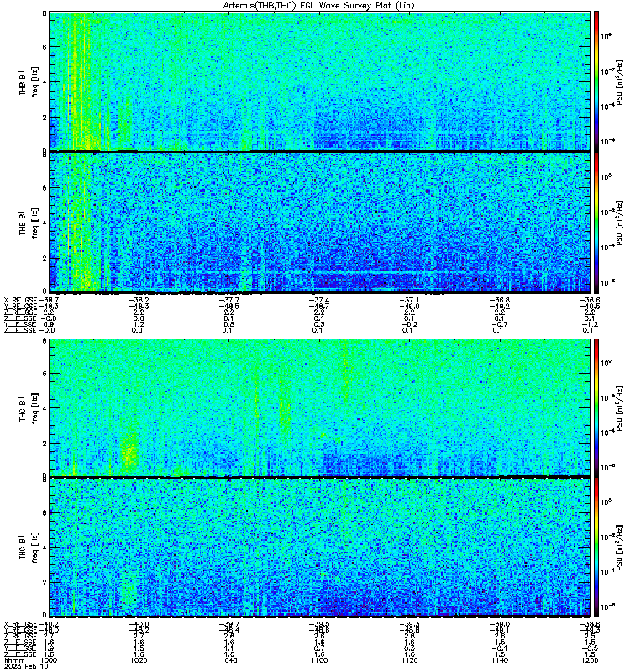Click the THB X_RE_GSE row label
The image size is (630, 672).
click(x=21, y=301)
